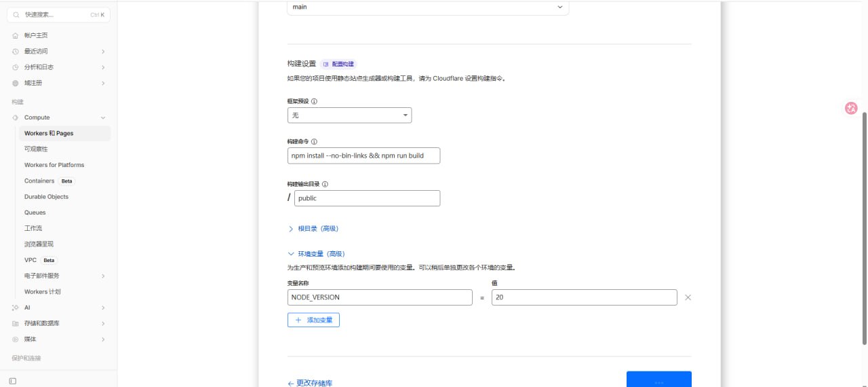Click the 更改存储库 back link
The image size is (868, 387).
[310, 383]
